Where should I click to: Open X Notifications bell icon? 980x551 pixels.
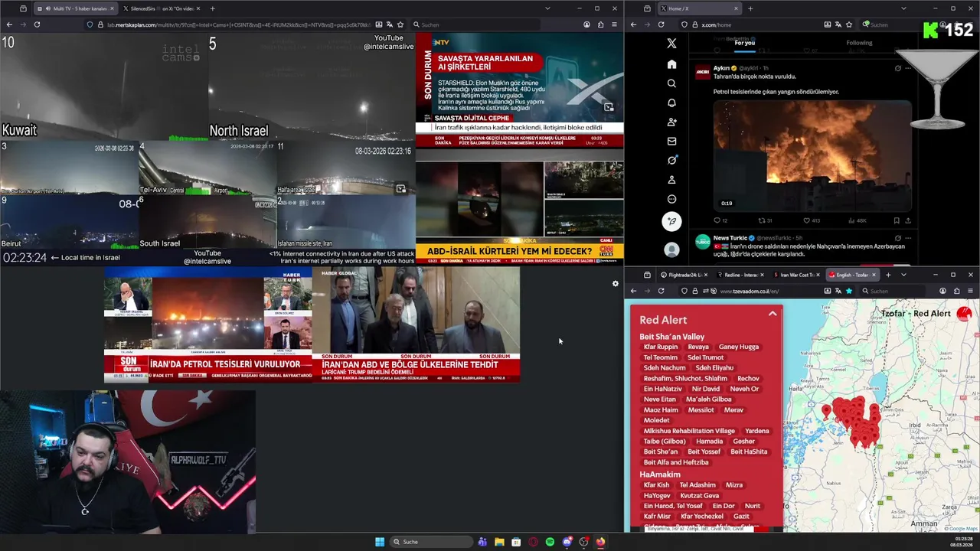(671, 103)
